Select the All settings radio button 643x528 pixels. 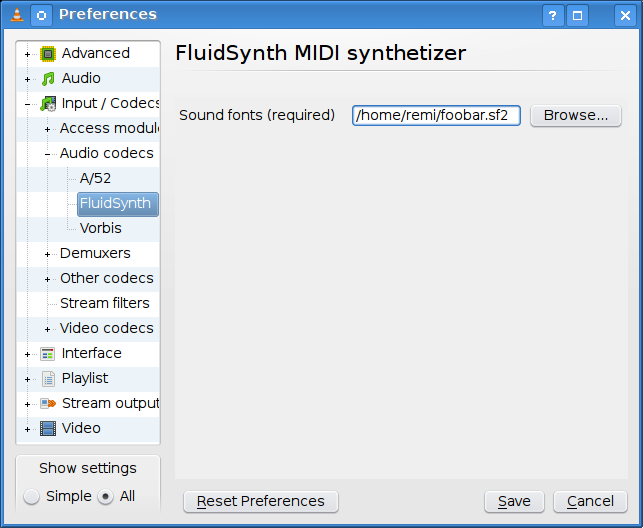[106, 497]
